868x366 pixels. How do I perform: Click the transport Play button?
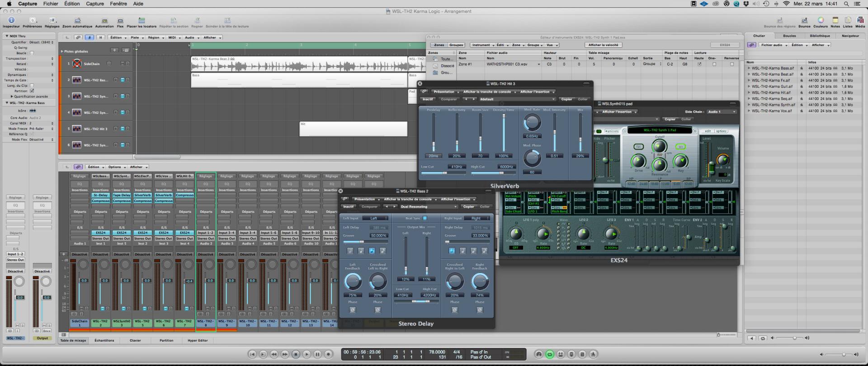click(307, 354)
